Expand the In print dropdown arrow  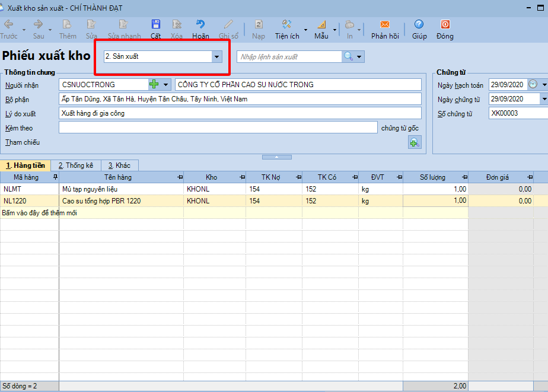[359, 30]
